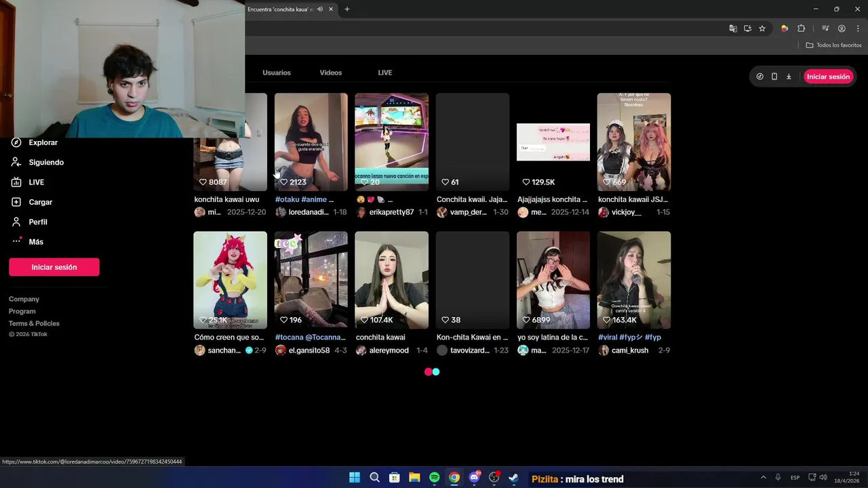Open erikapretty87 user profile
Screen dimensions: 868x488
(391, 212)
